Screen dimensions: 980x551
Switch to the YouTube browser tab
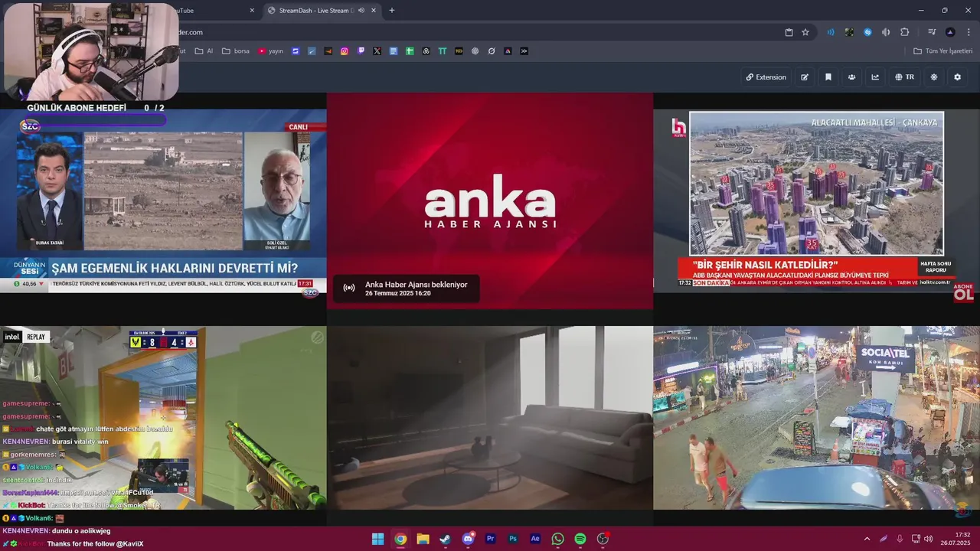coord(213,11)
